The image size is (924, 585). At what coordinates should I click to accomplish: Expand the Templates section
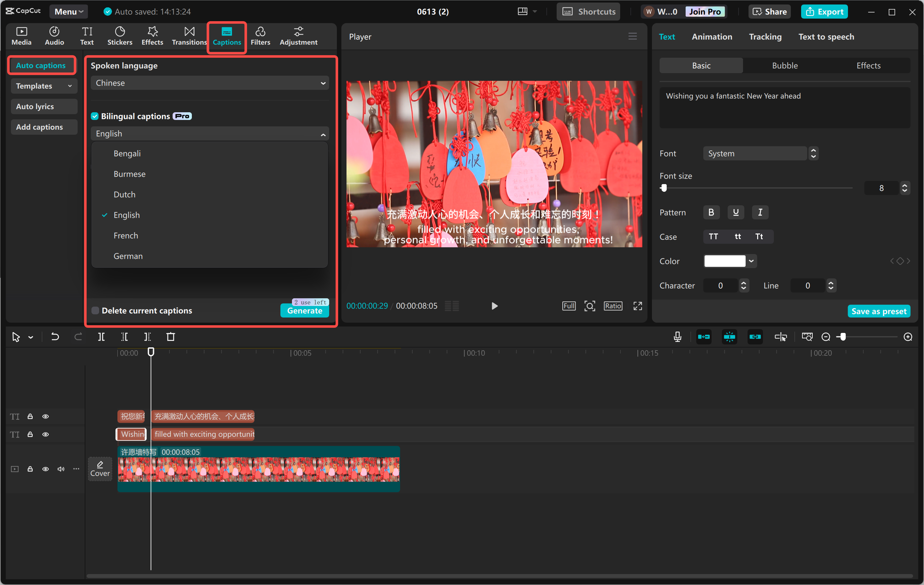click(44, 86)
